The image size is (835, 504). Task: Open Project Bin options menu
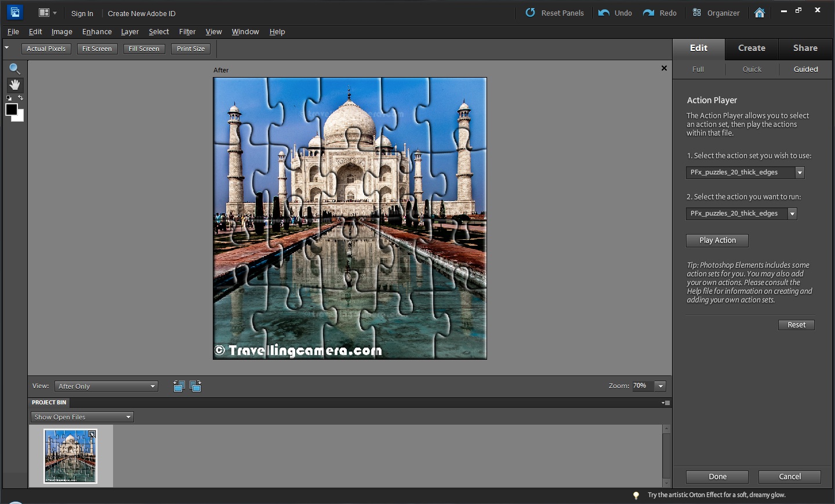pyautogui.click(x=666, y=403)
